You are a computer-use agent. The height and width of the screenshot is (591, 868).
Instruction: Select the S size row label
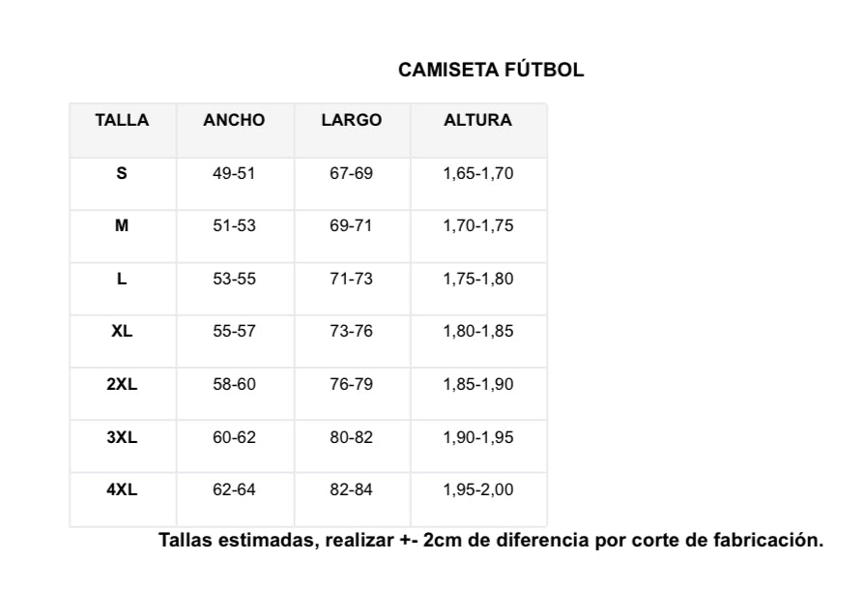click(122, 174)
